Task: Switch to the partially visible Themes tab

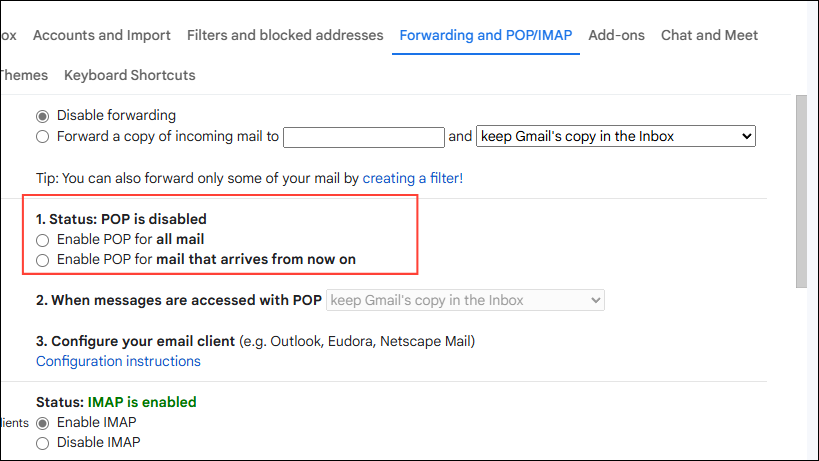Action: [23, 75]
